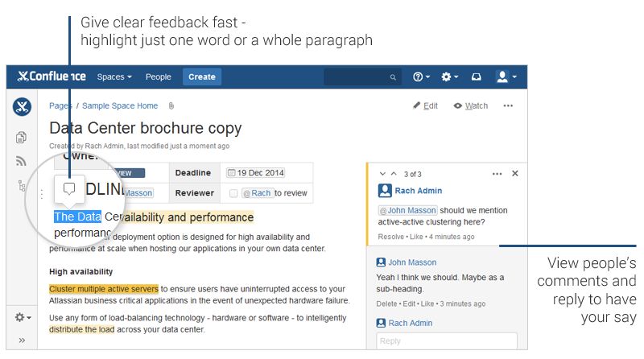Open the administration gear menu in header
The height and width of the screenshot is (359, 644).
[x=449, y=76]
